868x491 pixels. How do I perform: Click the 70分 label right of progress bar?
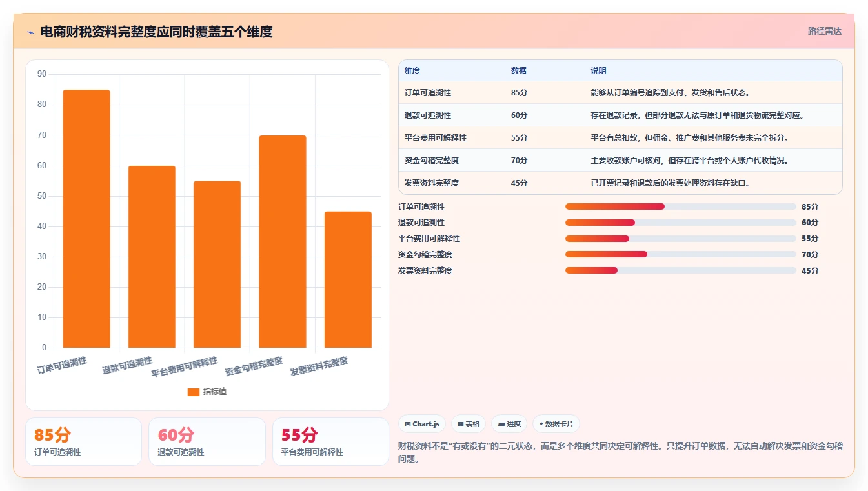pyautogui.click(x=810, y=255)
